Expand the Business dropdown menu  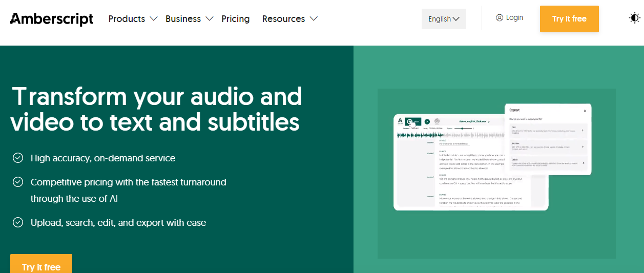point(189,19)
